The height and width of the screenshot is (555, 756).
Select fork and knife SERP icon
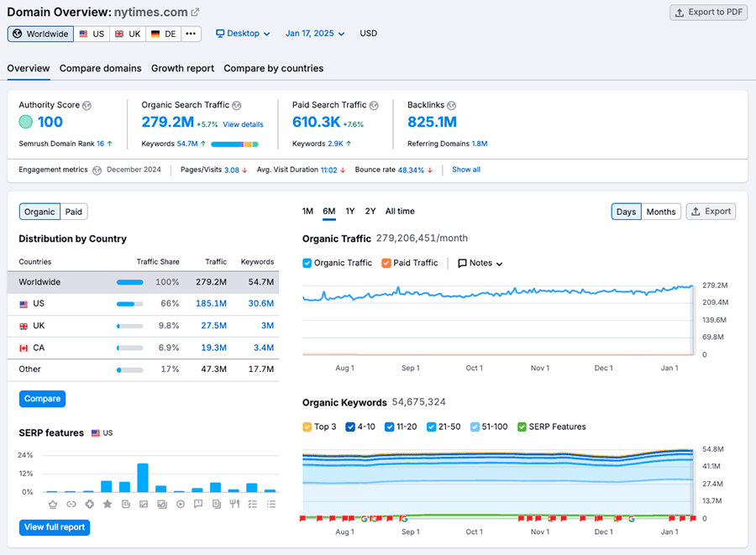(234, 504)
